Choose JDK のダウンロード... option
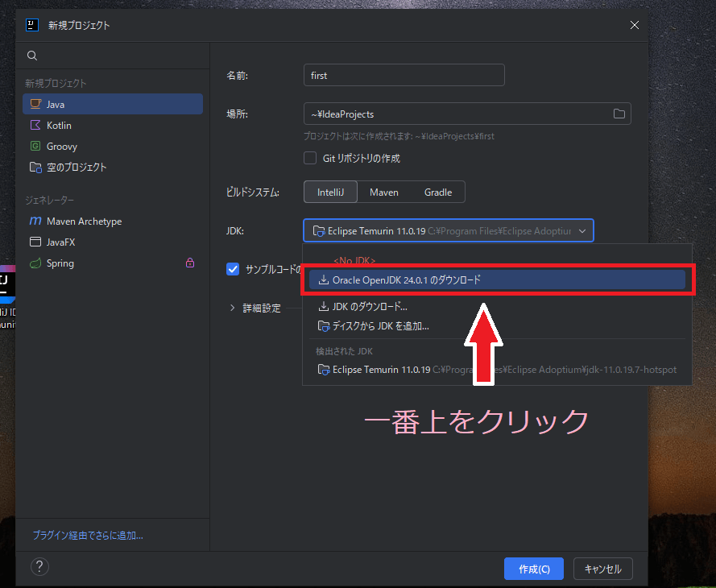This screenshot has width=716, height=588. [x=497, y=306]
